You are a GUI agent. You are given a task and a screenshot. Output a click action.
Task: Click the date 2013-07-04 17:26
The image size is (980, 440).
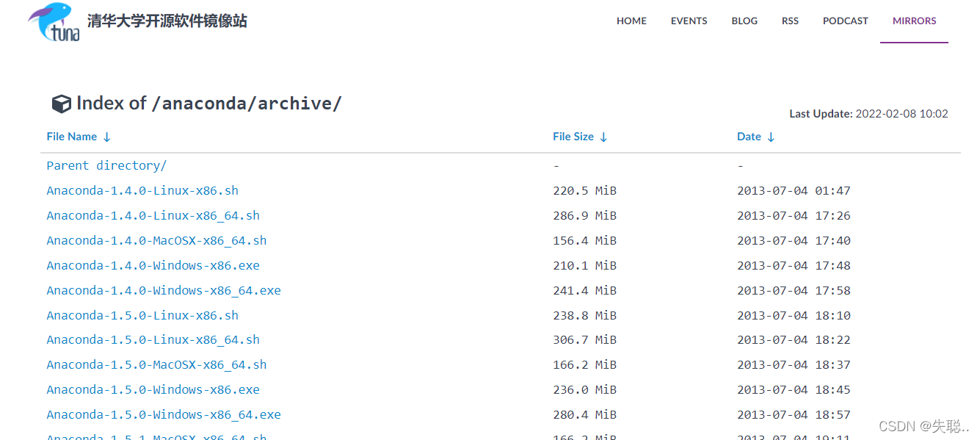point(794,215)
